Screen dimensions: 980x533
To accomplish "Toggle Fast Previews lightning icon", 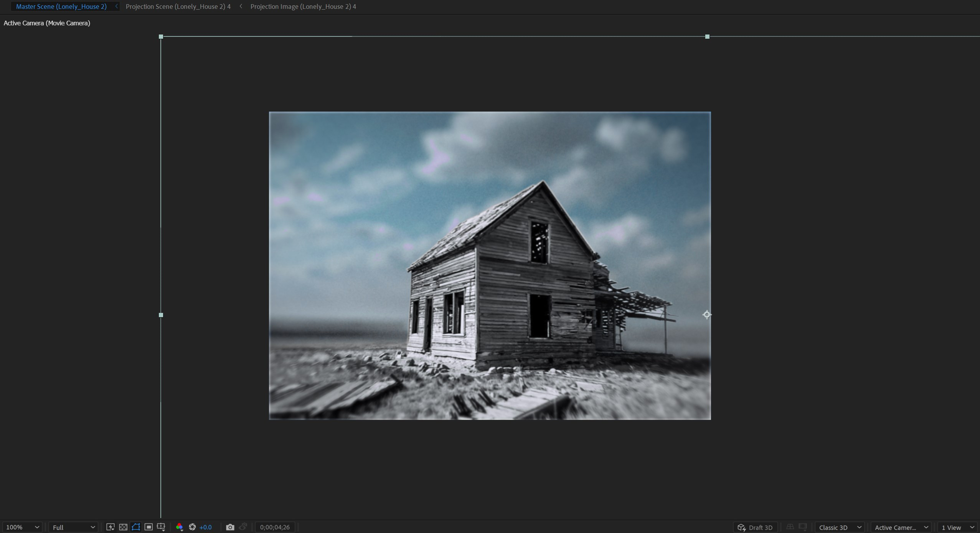I will (x=111, y=527).
